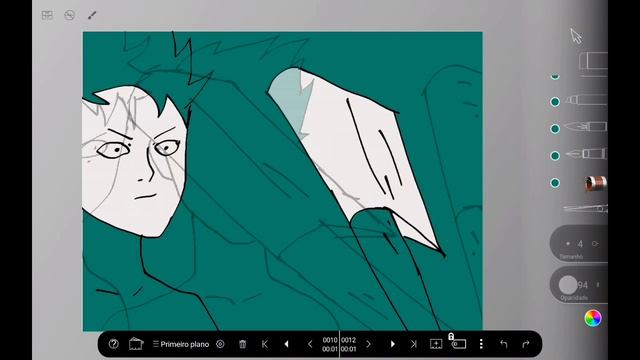Screen dimensions: 640x360
Task: Pick the green color dot beside the marker
Action: (555, 102)
